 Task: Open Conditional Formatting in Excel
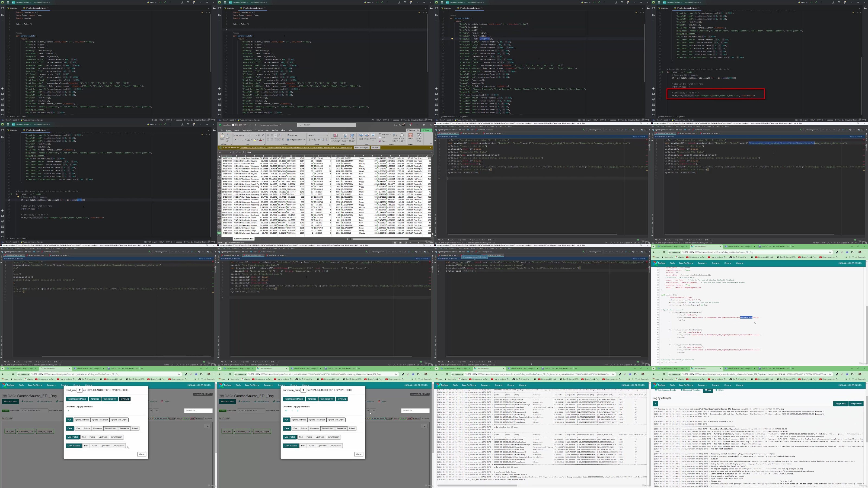[335, 137]
